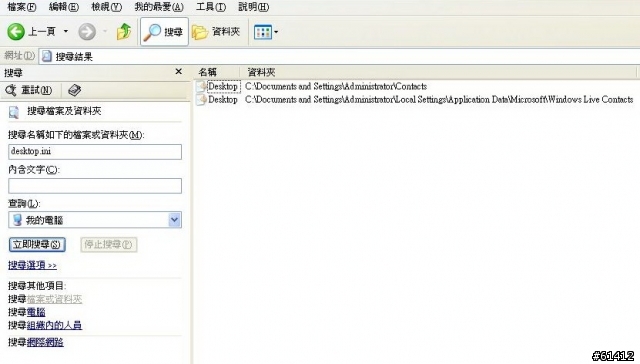The width and height of the screenshot is (640, 364).
Task: Toggle the 搜尋 magnifier toolbar button
Action: coord(164,31)
